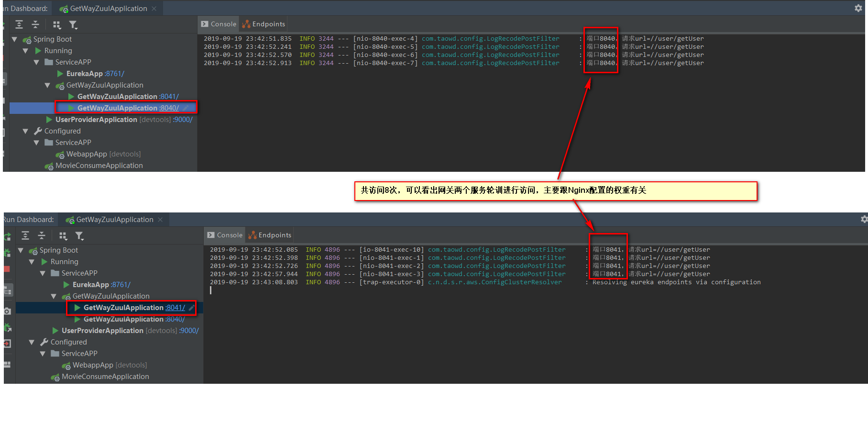
Task: Click Exit icon in lower sidebar
Action: coord(7,344)
